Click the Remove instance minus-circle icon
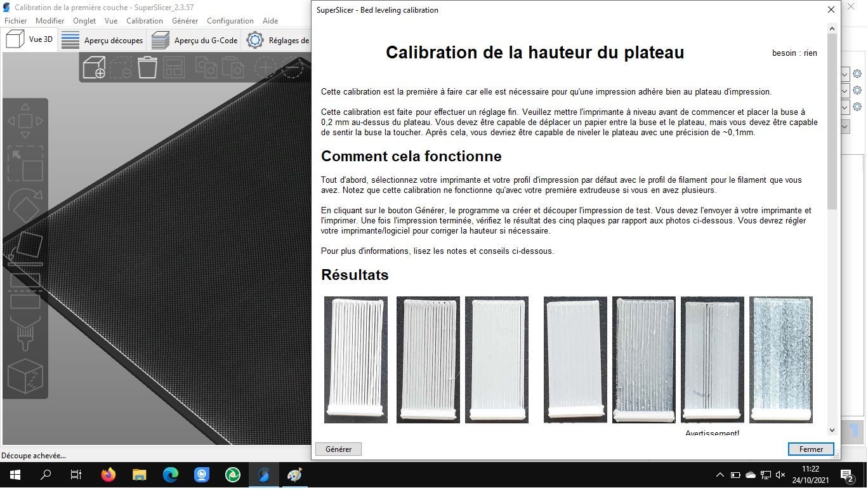The width and height of the screenshot is (868, 490). point(291,67)
